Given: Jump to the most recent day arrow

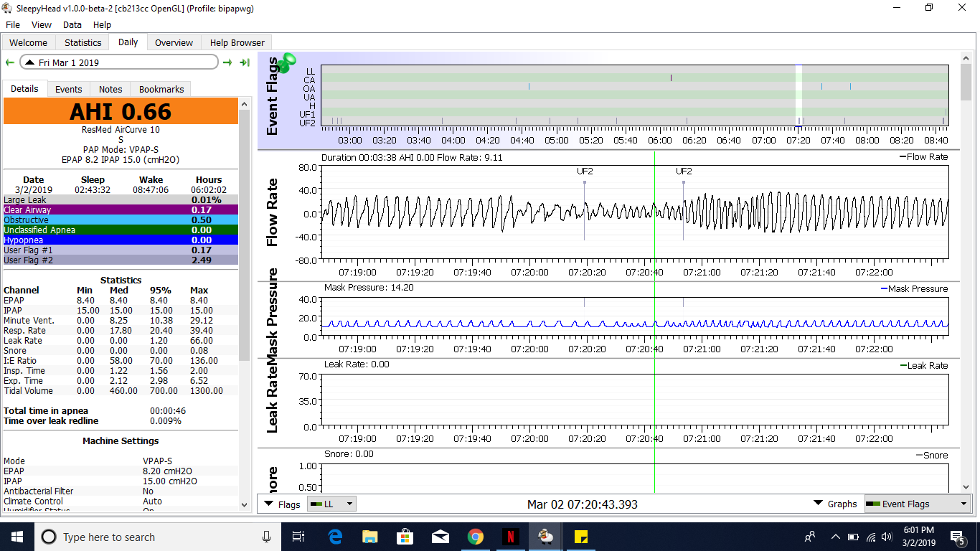Looking at the screenshot, I should (245, 63).
